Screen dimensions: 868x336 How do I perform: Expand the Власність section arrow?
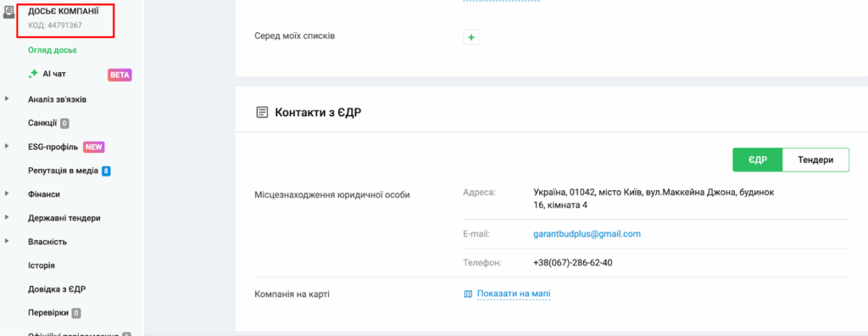click(7, 241)
